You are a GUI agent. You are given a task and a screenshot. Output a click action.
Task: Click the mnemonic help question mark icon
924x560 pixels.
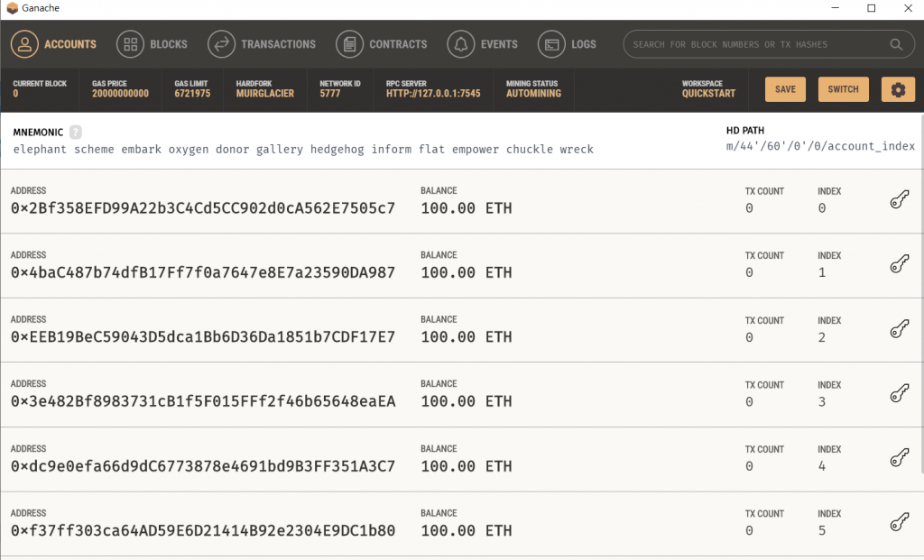pyautogui.click(x=76, y=132)
